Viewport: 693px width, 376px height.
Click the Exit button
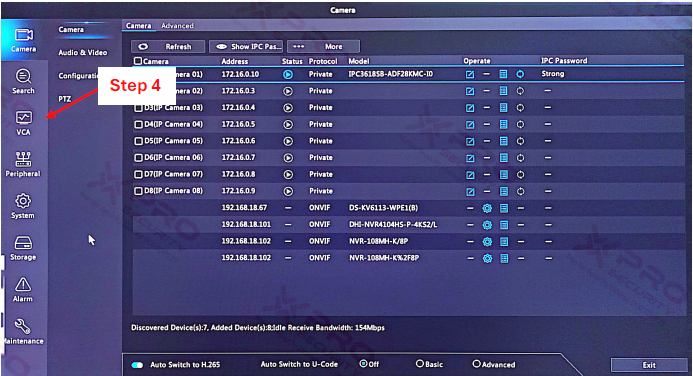pyautogui.click(x=649, y=365)
